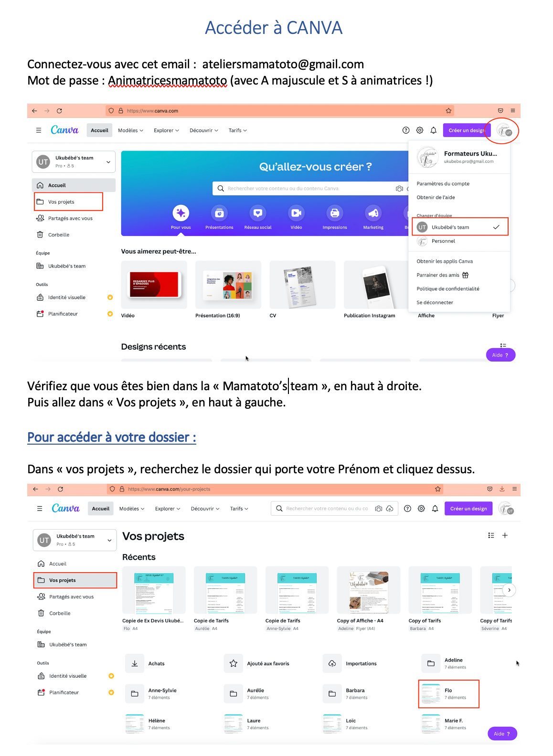Select the Vidéo category icon in banner
The width and height of the screenshot is (553, 756).
click(296, 213)
